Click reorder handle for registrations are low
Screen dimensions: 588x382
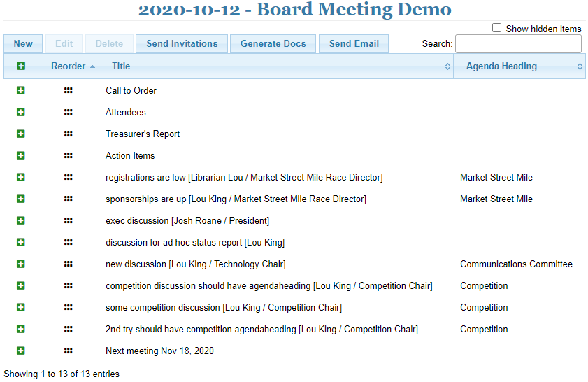(69, 177)
